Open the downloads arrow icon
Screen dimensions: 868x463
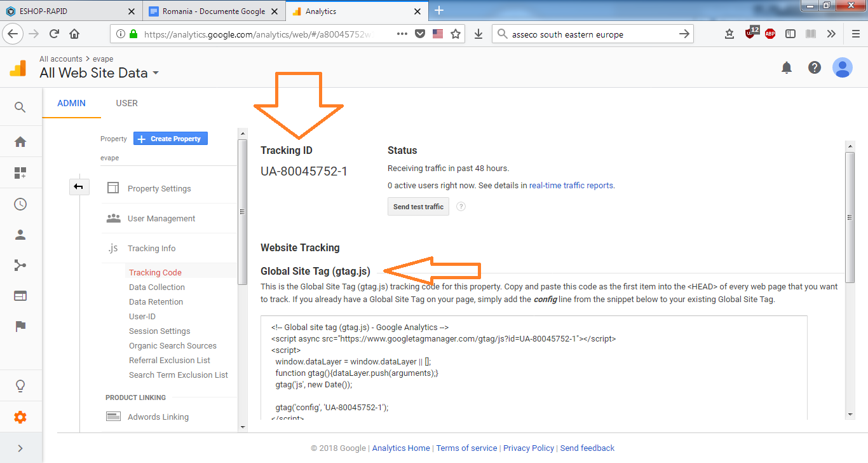(x=478, y=34)
